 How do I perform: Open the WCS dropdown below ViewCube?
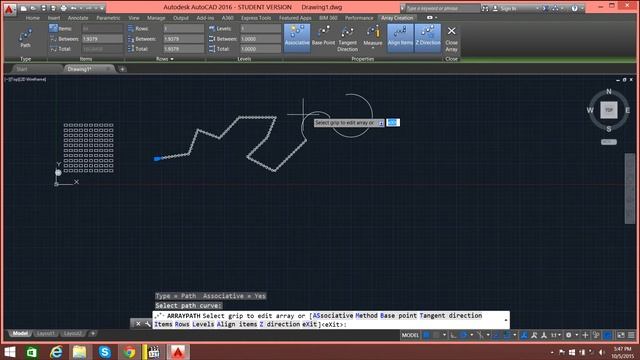click(609, 142)
